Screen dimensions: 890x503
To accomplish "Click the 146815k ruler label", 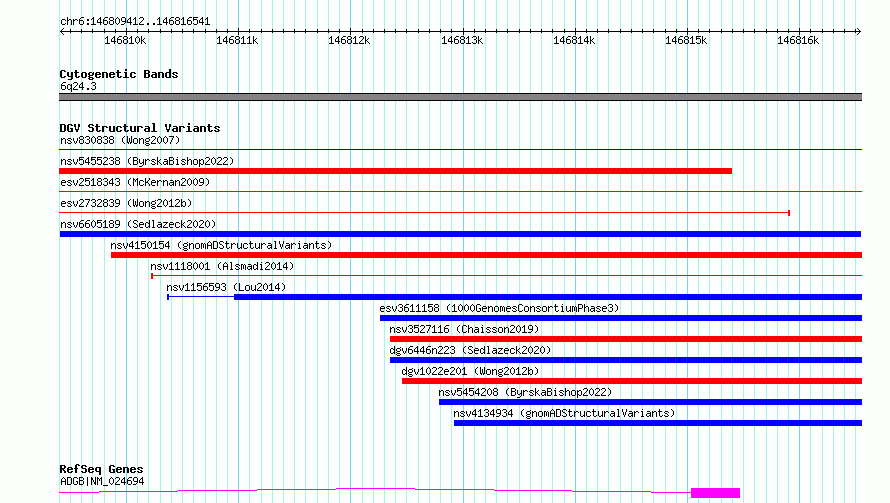I will coord(686,40).
